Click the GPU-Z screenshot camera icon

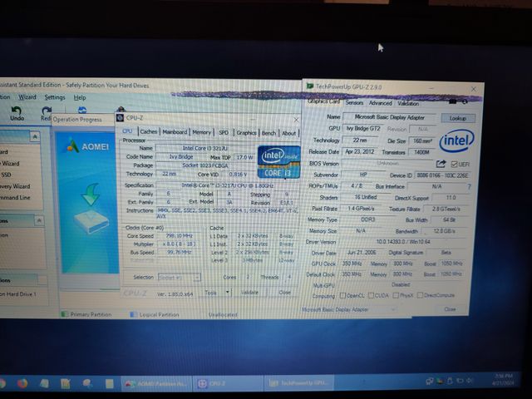pos(453,101)
